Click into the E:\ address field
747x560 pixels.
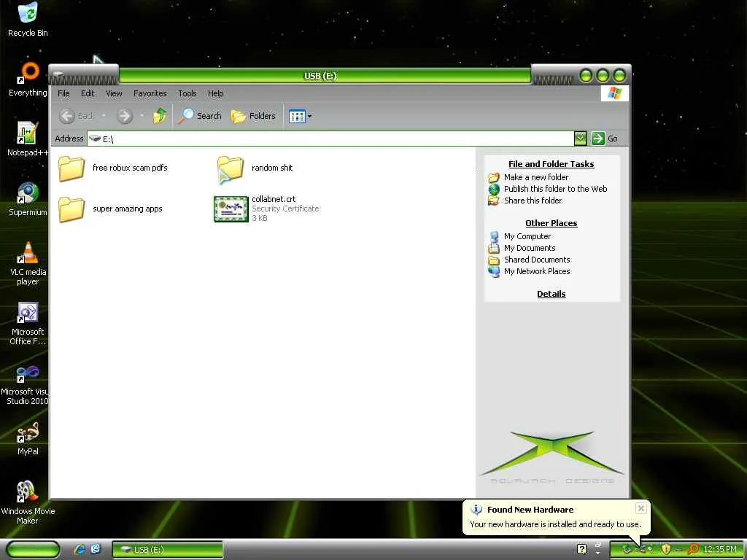pyautogui.click(x=330, y=139)
